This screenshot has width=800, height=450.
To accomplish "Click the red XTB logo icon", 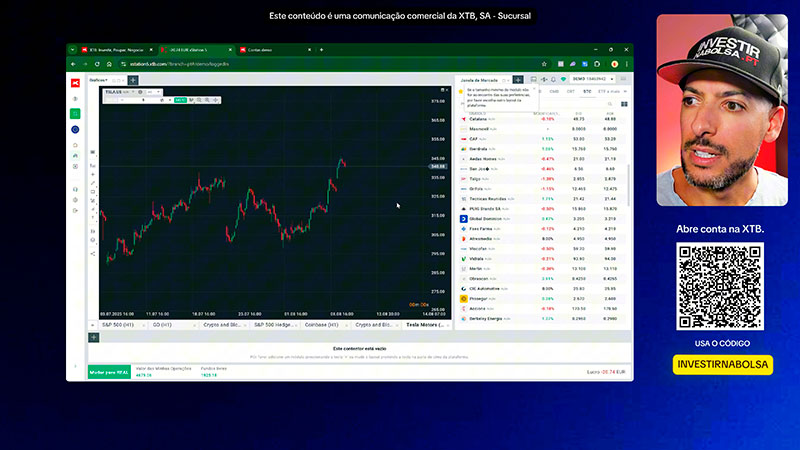I will [75, 83].
